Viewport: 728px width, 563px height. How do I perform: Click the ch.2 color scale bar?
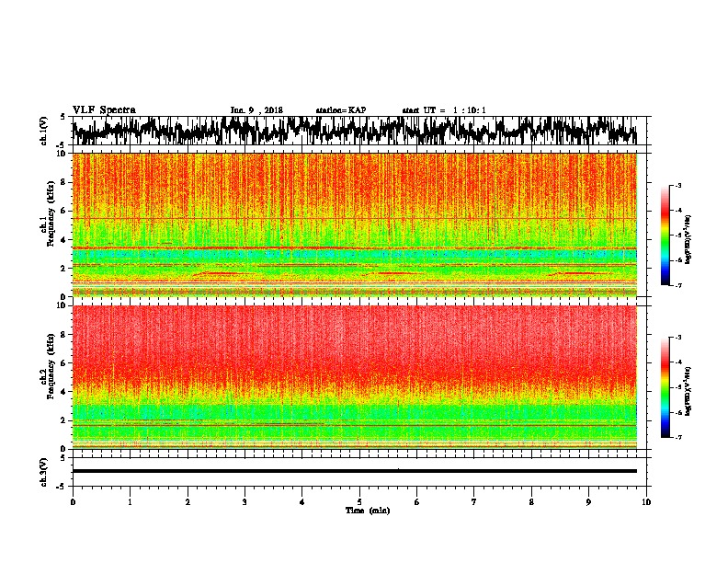point(665,387)
